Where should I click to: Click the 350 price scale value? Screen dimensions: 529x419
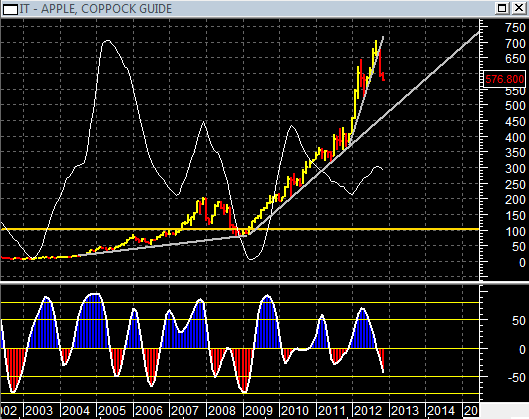(515, 152)
